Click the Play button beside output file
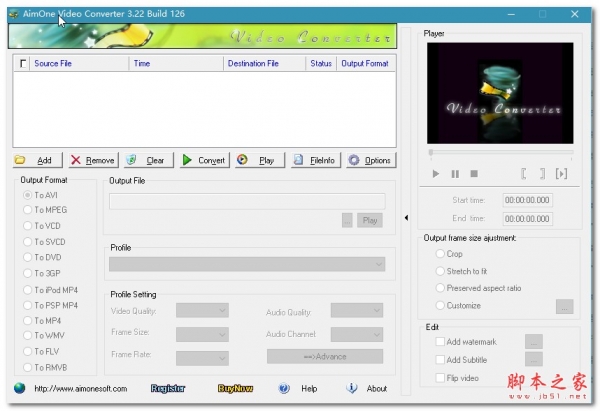600x411 pixels. [370, 220]
